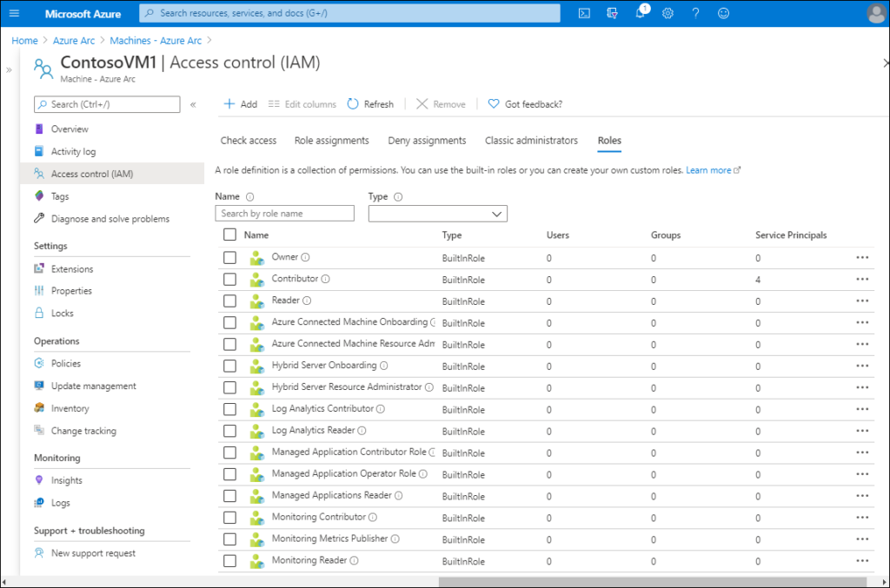Open the hamburger portal menu
This screenshot has width=890, height=588.
point(14,13)
